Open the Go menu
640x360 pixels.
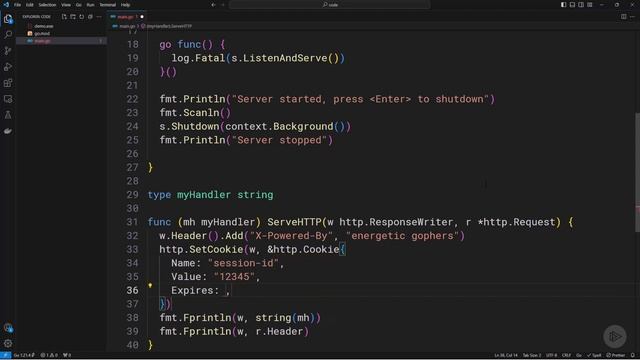pos(78,5)
